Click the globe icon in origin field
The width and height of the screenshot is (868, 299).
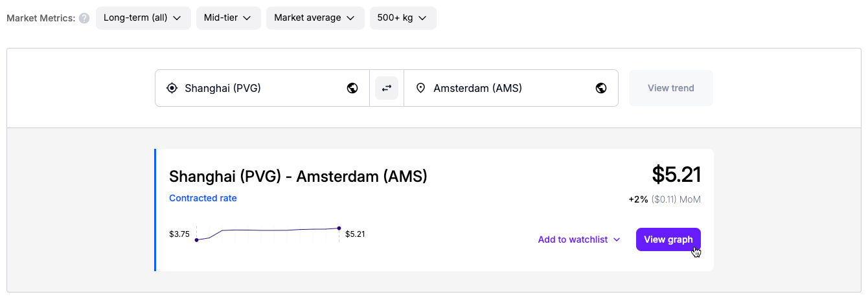(x=352, y=88)
